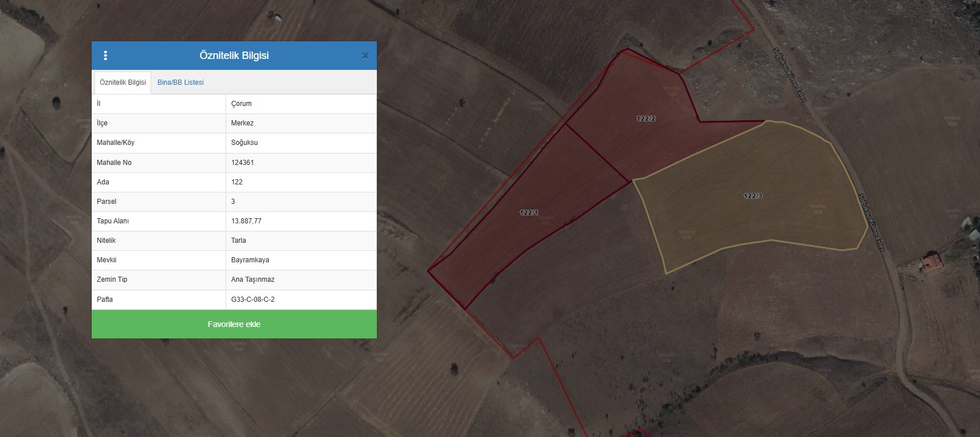Click the İlçe value Merkez
This screenshot has width=980, height=437.
pyautogui.click(x=242, y=123)
